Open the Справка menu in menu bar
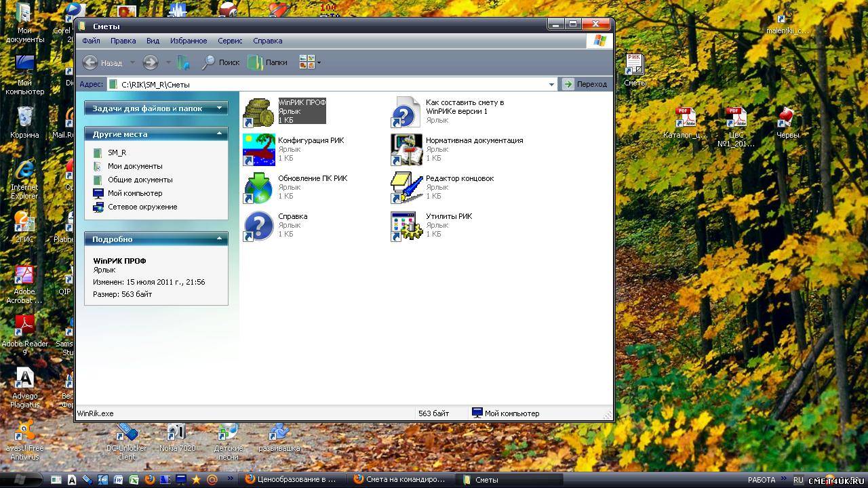Screen dimensions: 868x488 click(267, 41)
